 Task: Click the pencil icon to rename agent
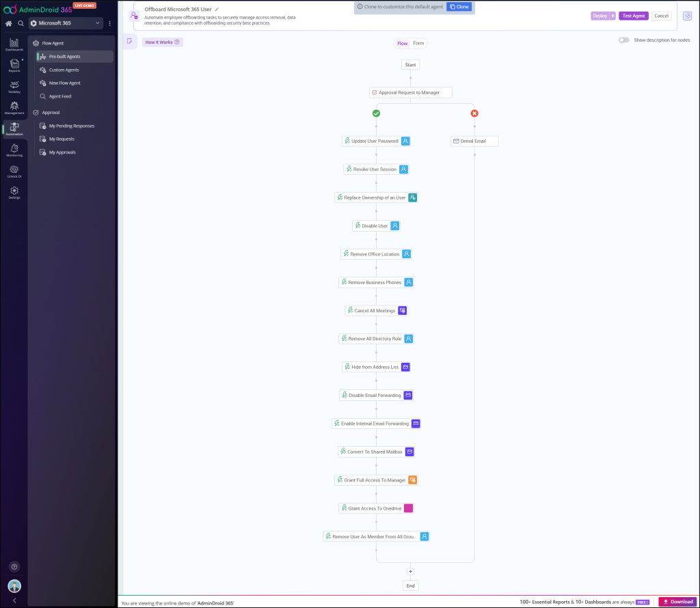(x=217, y=10)
